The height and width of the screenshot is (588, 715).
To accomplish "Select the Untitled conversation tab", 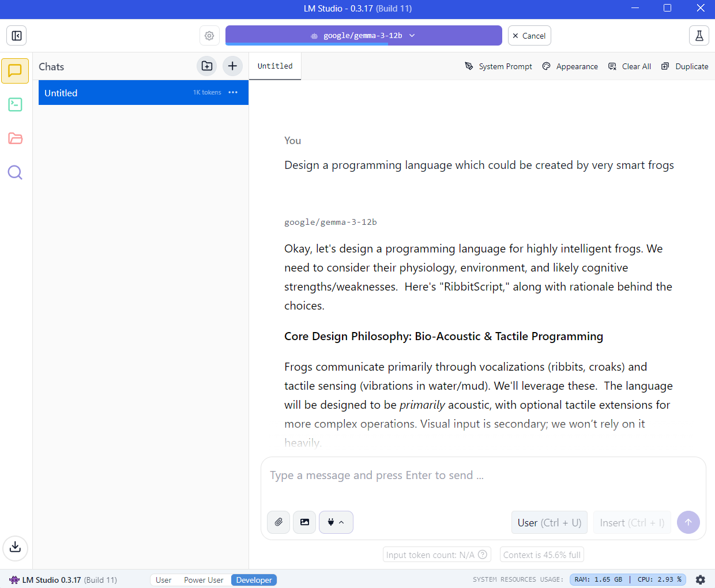I will (x=275, y=66).
